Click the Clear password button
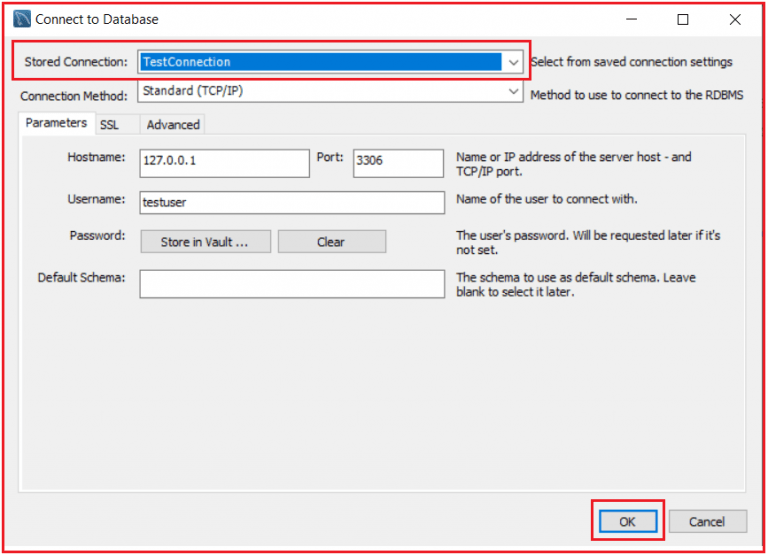The height and width of the screenshot is (555, 768). (x=332, y=242)
